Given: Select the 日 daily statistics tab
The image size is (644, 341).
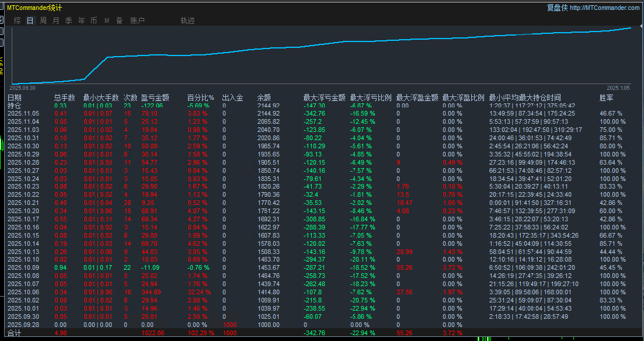Looking at the screenshot, I should point(30,20).
